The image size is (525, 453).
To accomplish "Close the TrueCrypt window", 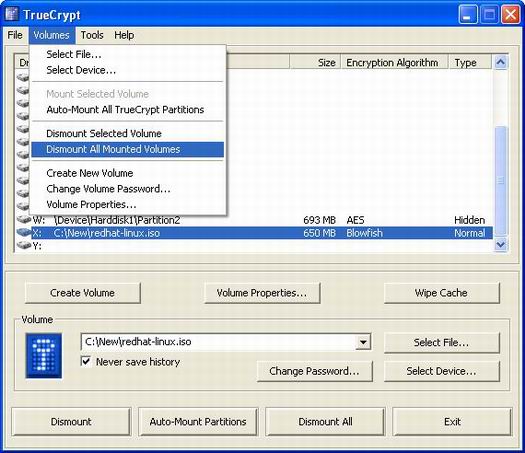I will click(510, 15).
